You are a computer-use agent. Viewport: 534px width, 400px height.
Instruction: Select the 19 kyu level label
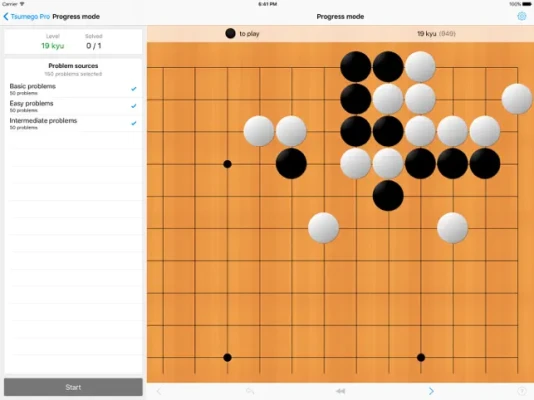(x=52, y=46)
